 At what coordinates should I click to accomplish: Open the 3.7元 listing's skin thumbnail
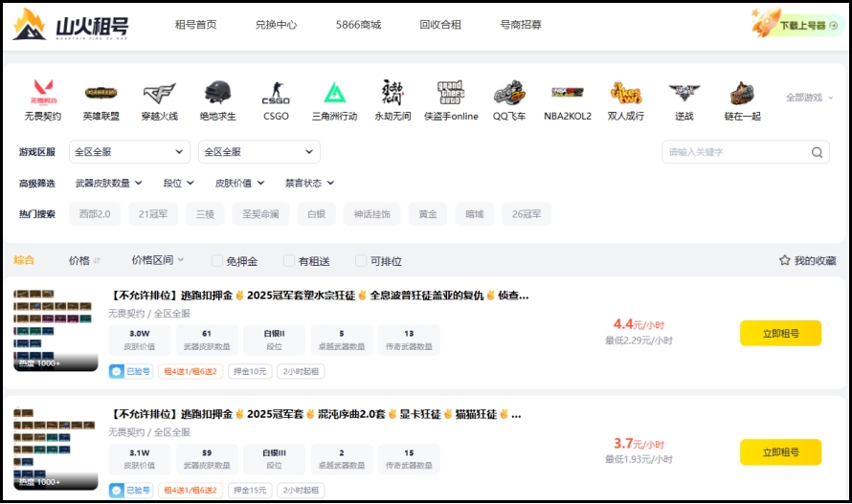pos(56,449)
